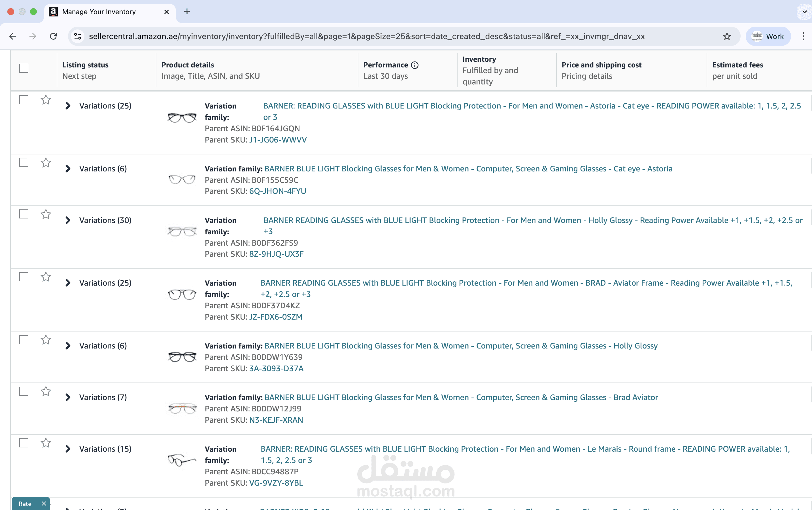The image size is (812, 510).
Task: Star the Brad Aviator blue light row
Action: tap(46, 391)
